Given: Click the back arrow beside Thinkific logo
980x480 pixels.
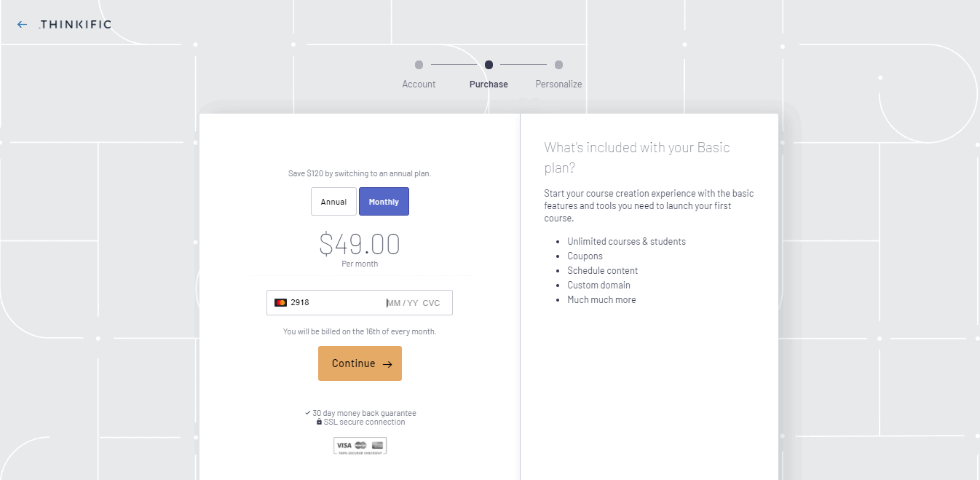Looking at the screenshot, I should pos(22,25).
